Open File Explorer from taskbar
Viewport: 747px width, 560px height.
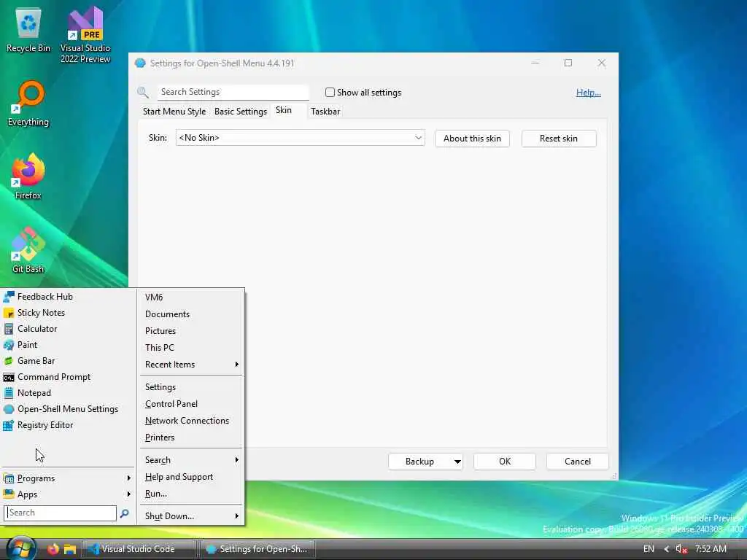coord(70,549)
